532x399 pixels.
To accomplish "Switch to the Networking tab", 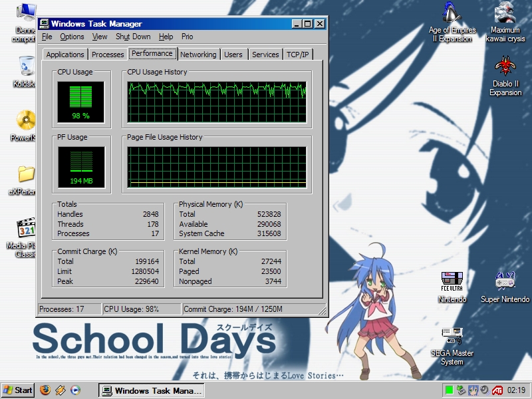I will [x=198, y=55].
